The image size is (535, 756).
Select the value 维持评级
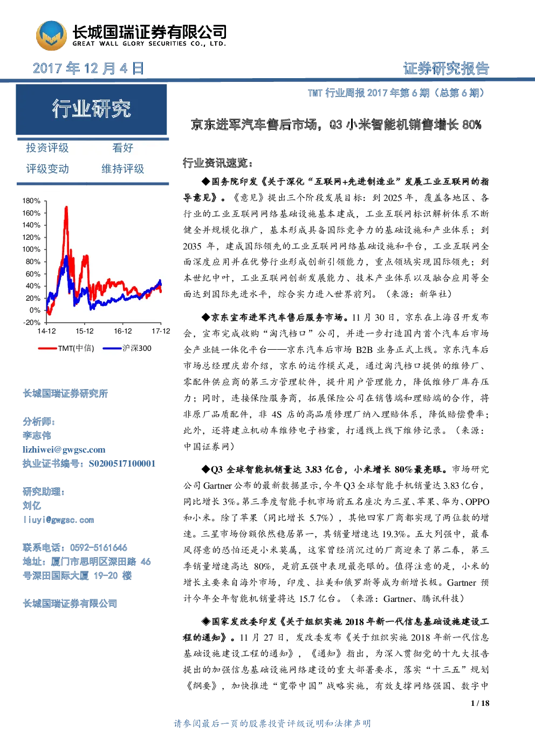[x=123, y=169]
